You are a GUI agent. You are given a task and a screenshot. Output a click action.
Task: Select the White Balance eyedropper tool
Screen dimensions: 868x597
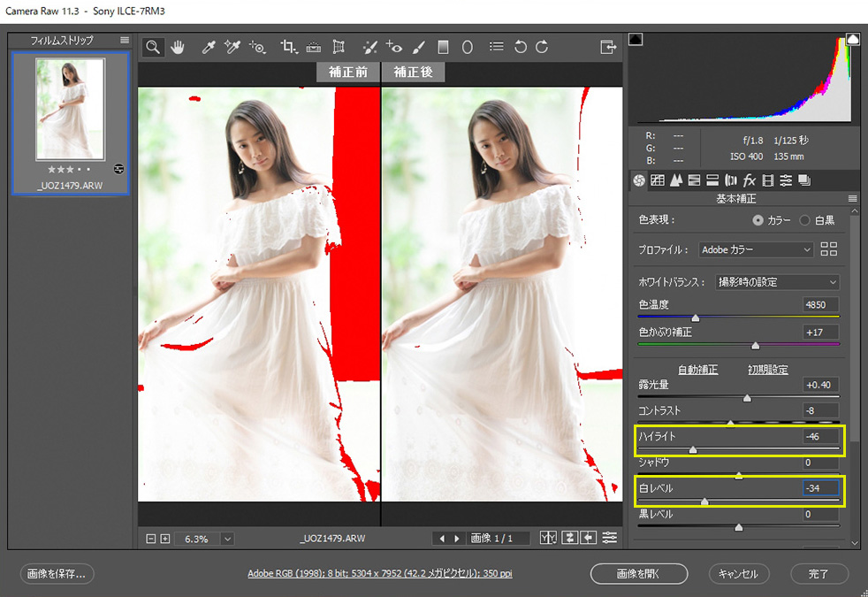tap(209, 47)
